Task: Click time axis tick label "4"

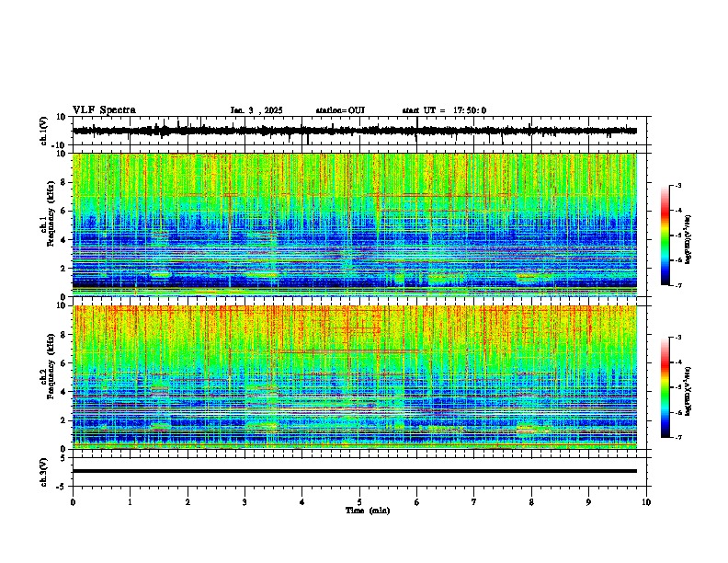Action: (x=302, y=502)
